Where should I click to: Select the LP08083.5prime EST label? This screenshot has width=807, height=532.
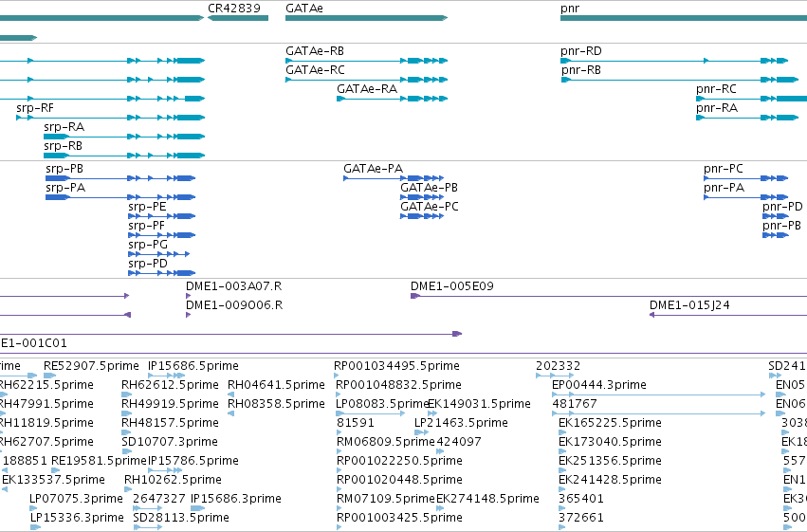click(x=382, y=404)
